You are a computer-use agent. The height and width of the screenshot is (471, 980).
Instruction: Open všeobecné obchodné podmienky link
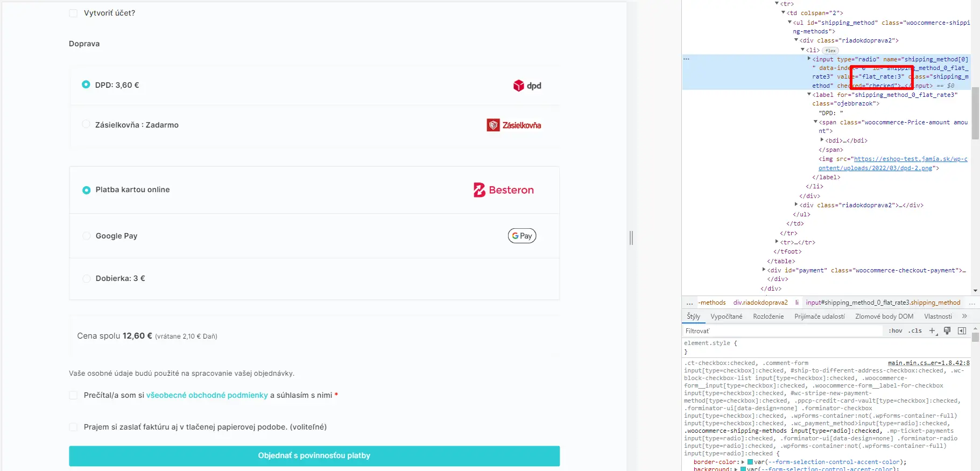pyautogui.click(x=207, y=395)
